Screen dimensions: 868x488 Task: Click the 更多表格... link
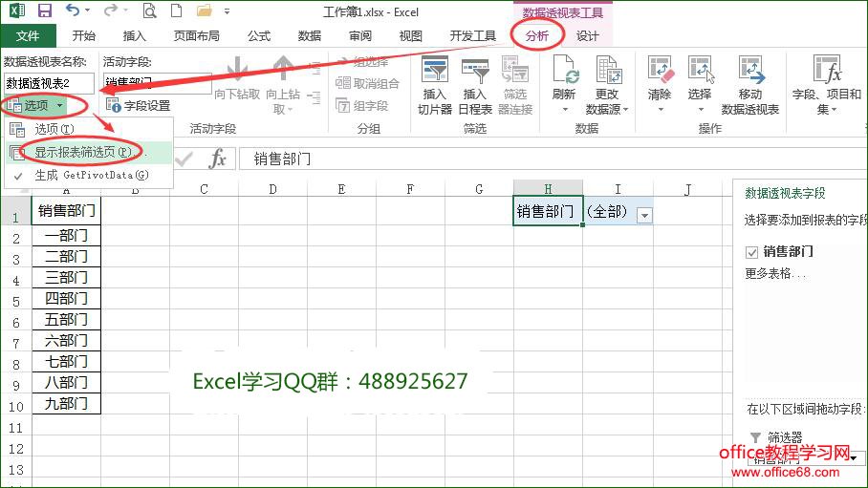pos(775,273)
